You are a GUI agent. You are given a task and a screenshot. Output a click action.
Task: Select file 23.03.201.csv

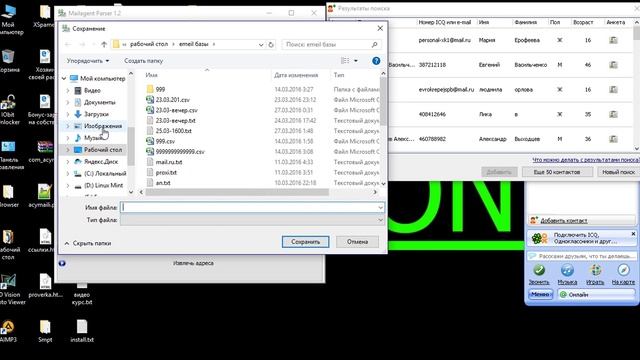tap(172, 100)
